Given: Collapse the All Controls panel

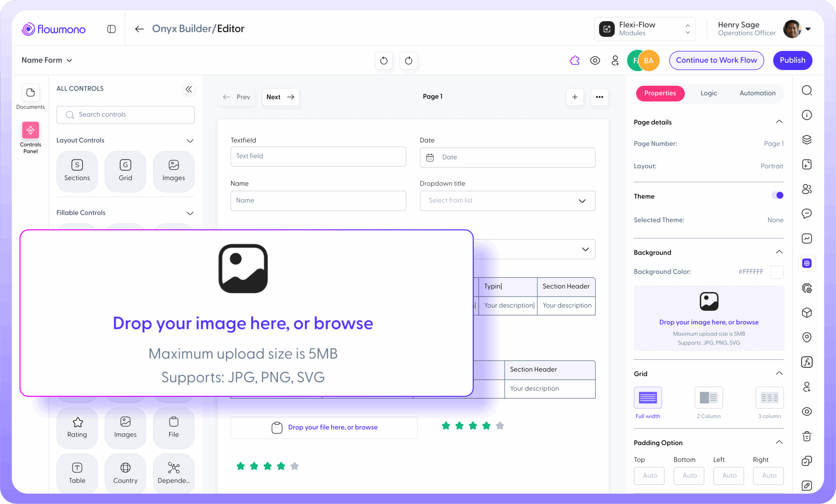Looking at the screenshot, I should click(189, 89).
